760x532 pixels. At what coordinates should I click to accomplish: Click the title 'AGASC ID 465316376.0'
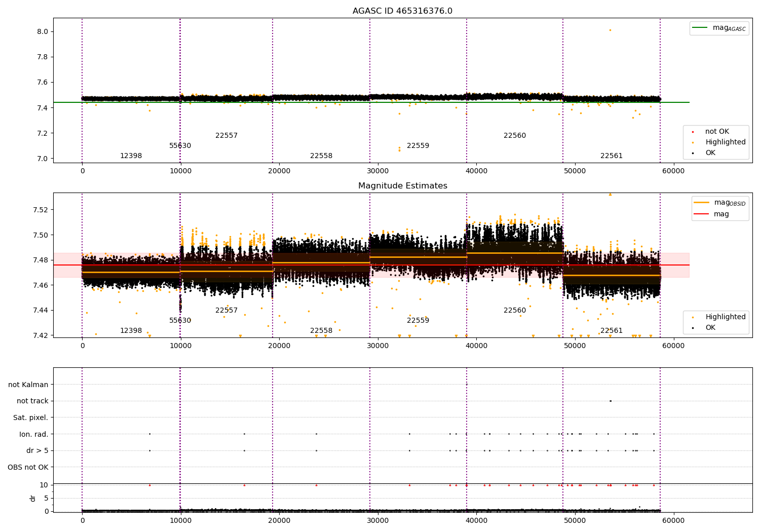tap(402, 11)
